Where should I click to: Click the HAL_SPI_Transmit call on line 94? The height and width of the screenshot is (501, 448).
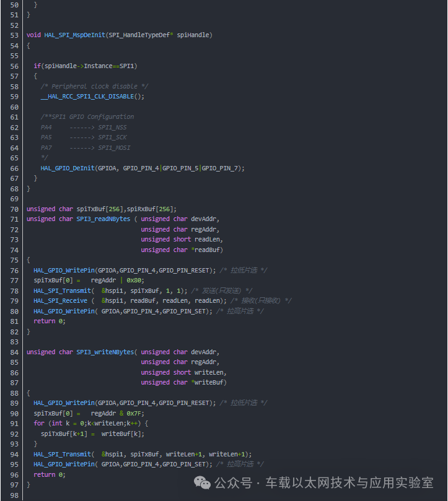143,455
